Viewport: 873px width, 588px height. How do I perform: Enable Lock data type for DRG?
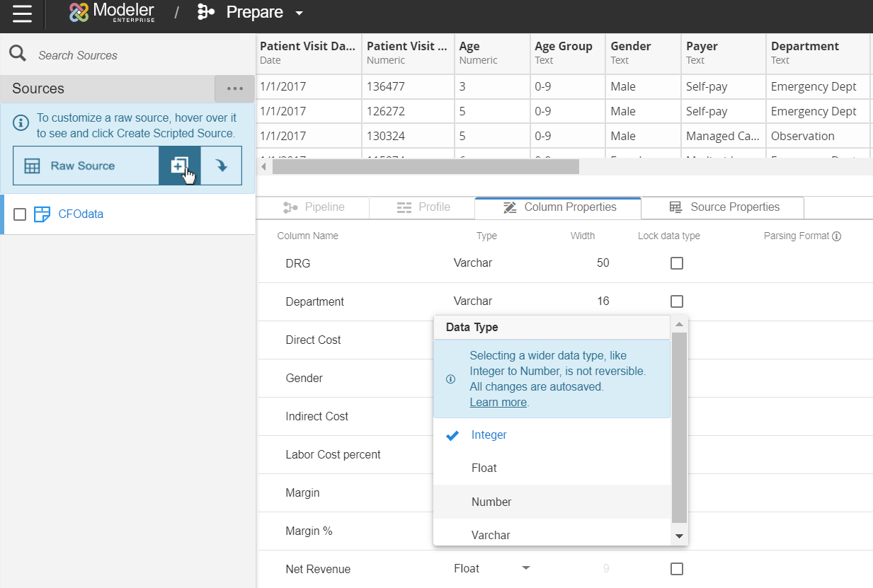coord(677,263)
